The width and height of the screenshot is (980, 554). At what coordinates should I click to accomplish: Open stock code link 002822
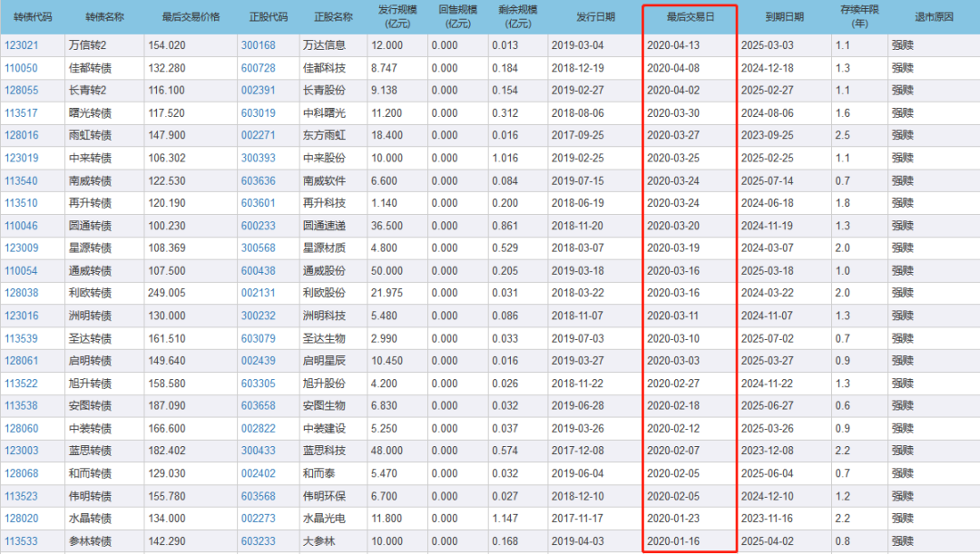(258, 429)
